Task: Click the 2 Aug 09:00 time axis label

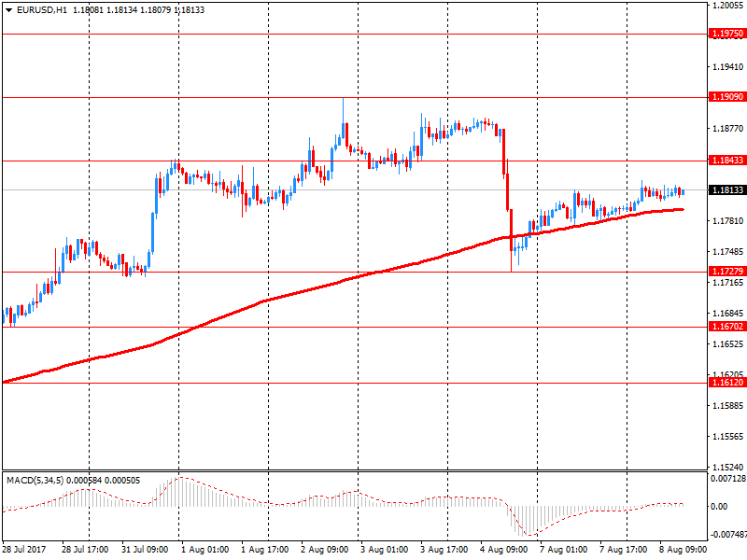Action: (x=324, y=550)
